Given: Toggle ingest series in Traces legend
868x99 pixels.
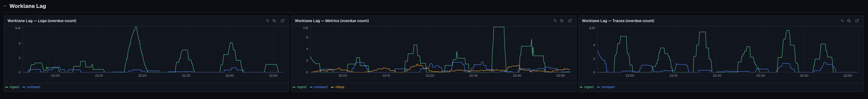Looking at the screenshot, I should [587, 87].
